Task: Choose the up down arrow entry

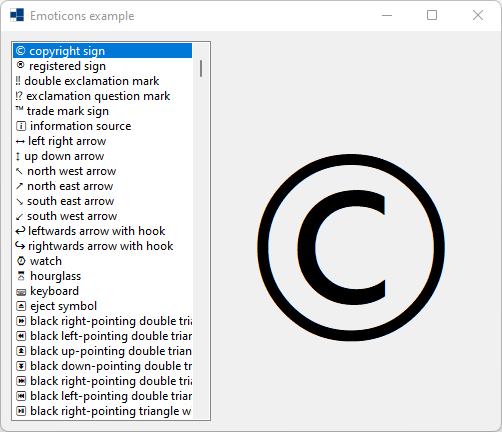Action: tap(102, 156)
